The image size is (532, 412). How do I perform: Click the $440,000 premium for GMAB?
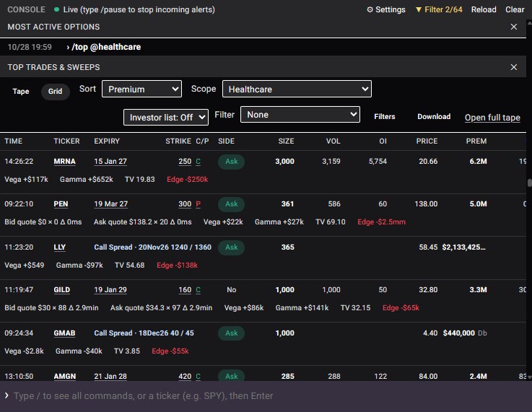coord(458,333)
